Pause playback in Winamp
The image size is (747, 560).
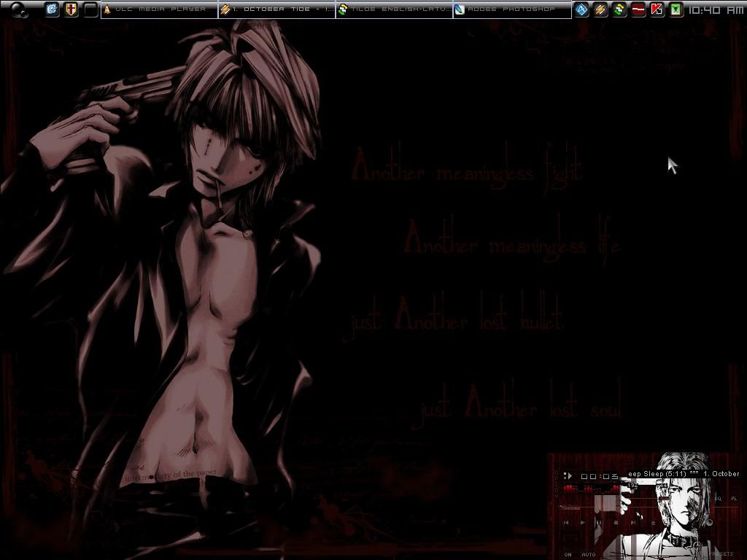(599, 522)
